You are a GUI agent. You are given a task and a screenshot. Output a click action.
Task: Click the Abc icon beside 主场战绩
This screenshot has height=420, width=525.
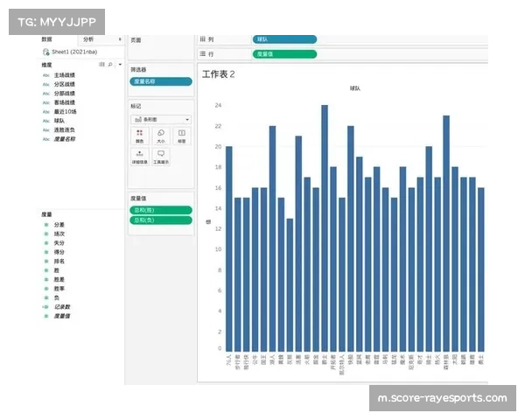pos(46,75)
